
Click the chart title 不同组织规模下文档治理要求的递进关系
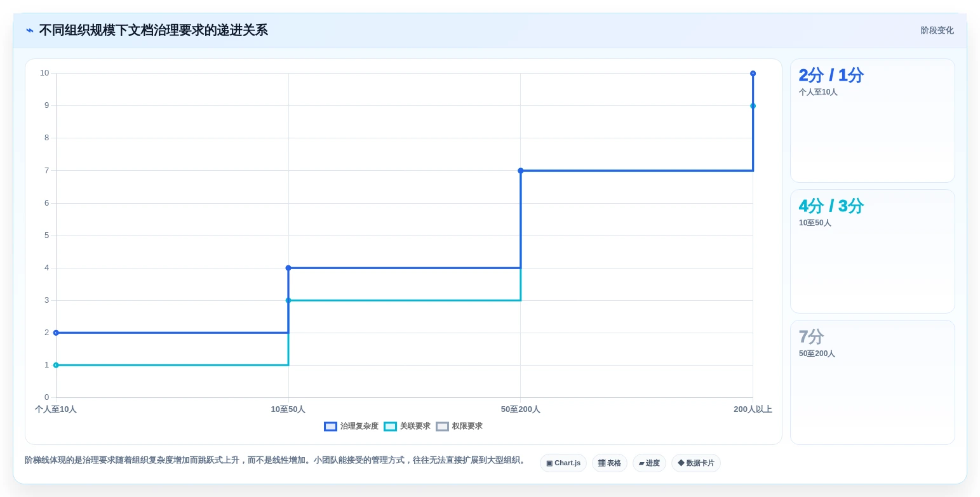[x=154, y=30]
